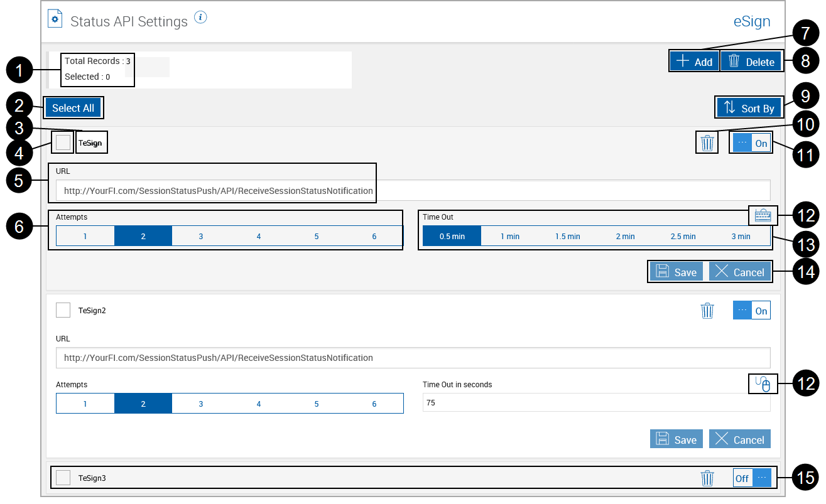This screenshot has height=504, width=826.
Task: Click the Time Out in seconds field showing 75
Action: [x=597, y=402]
